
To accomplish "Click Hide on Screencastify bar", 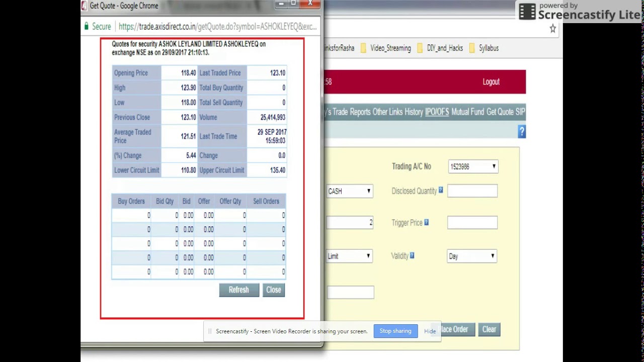I will [x=430, y=331].
